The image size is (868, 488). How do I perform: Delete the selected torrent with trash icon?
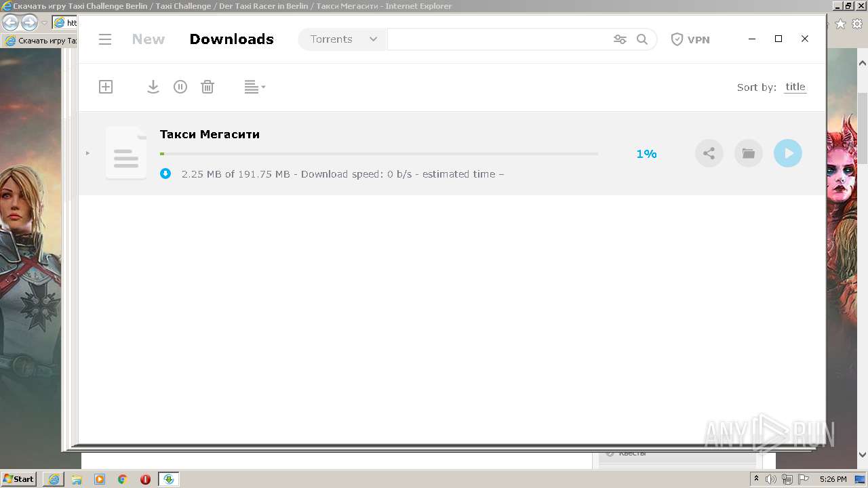coord(208,87)
